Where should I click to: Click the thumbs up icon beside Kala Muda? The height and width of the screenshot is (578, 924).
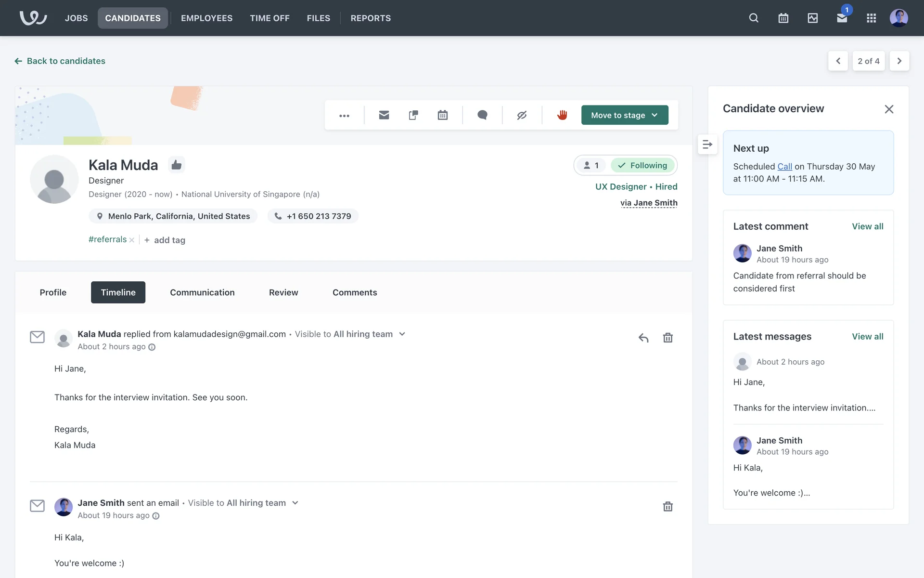(176, 165)
